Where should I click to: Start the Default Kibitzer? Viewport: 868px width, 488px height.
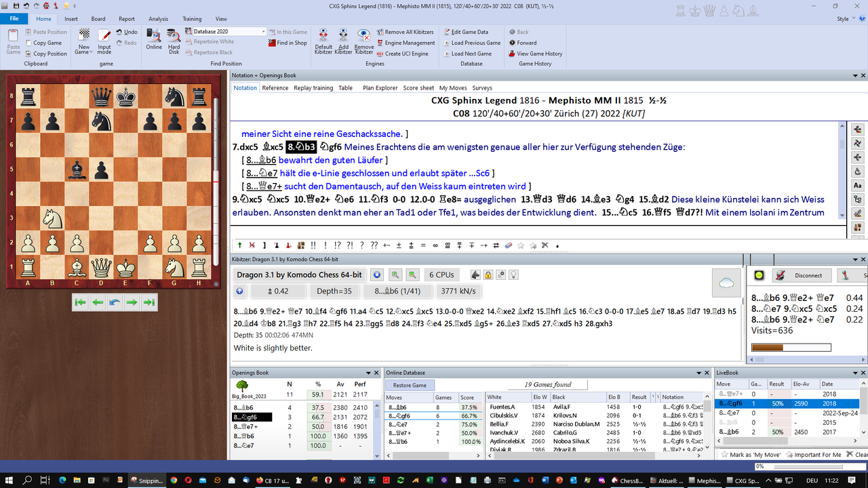[323, 41]
